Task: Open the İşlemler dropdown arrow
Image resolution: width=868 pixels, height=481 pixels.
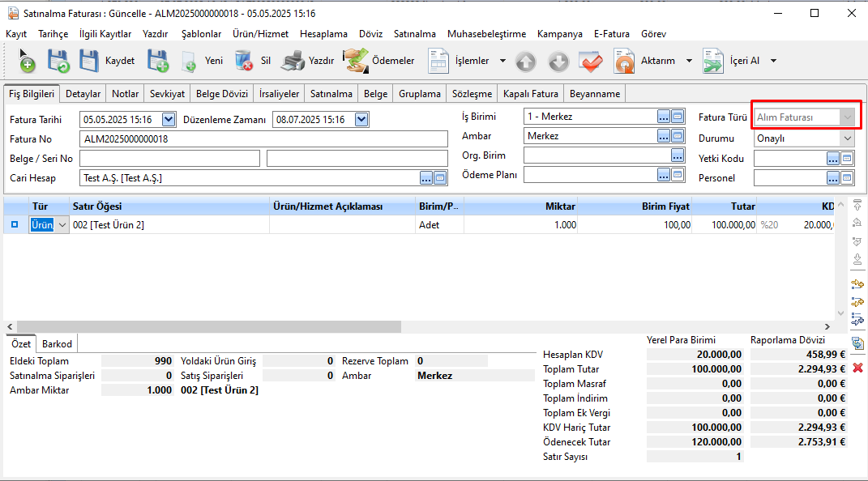Action: (502, 61)
